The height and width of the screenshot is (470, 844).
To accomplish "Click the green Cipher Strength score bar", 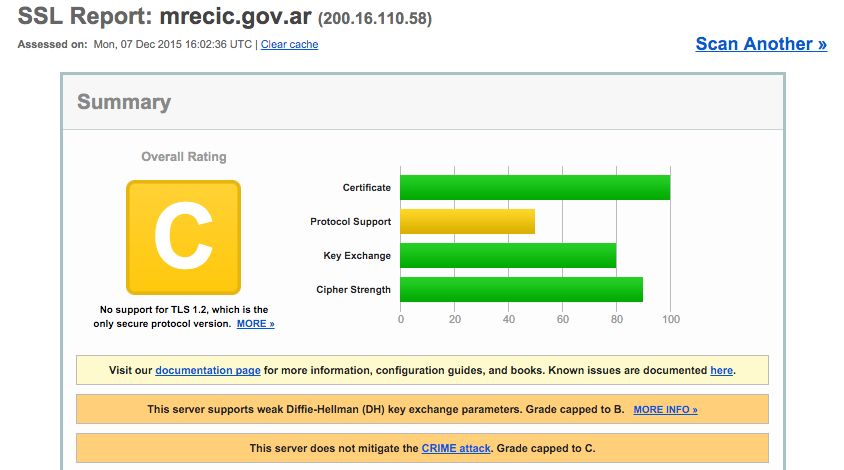I will click(x=522, y=289).
